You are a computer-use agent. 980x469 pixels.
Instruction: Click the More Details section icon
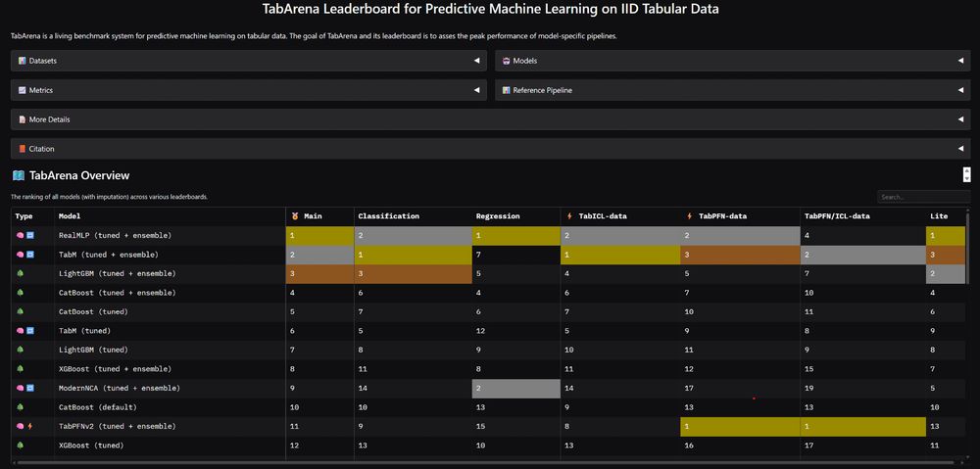(22, 119)
